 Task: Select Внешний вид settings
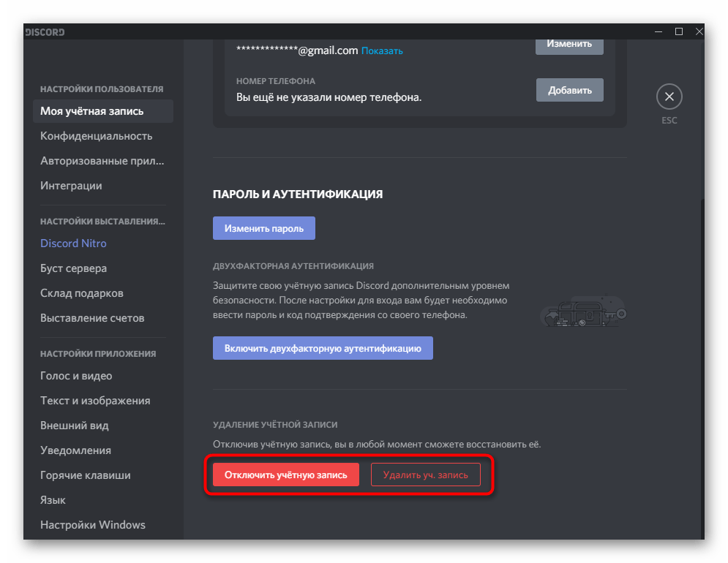[74, 426]
